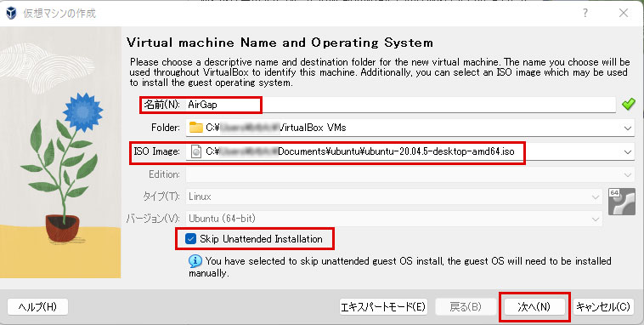Close the dialog with the X button
The image size is (644, 325).
tap(624, 13)
